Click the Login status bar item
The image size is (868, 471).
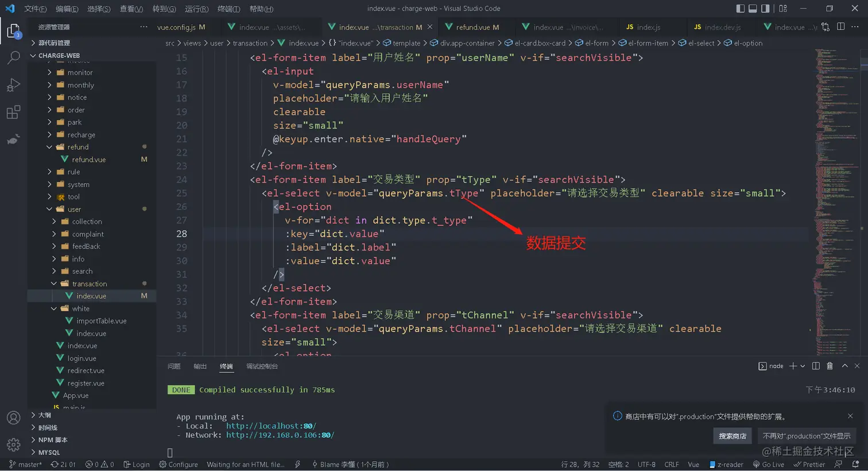pyautogui.click(x=137, y=465)
